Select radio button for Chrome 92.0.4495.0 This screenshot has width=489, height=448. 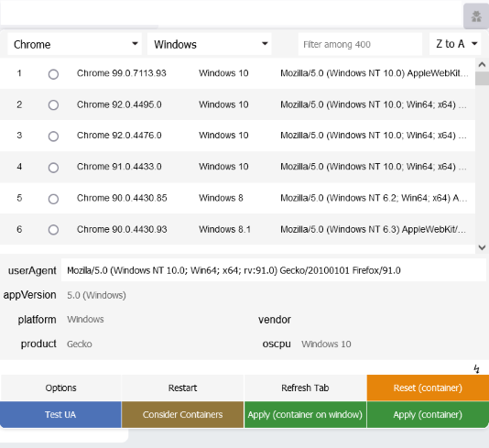point(53,104)
